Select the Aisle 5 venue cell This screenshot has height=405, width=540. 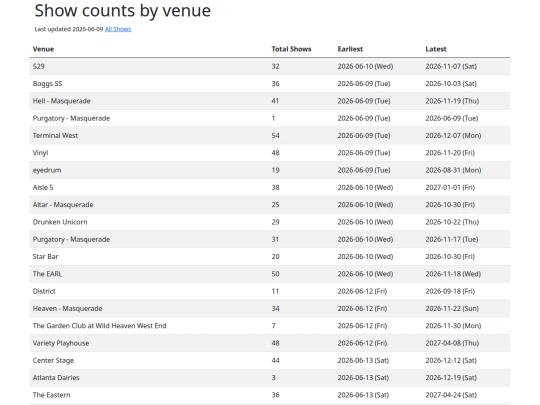coord(43,187)
